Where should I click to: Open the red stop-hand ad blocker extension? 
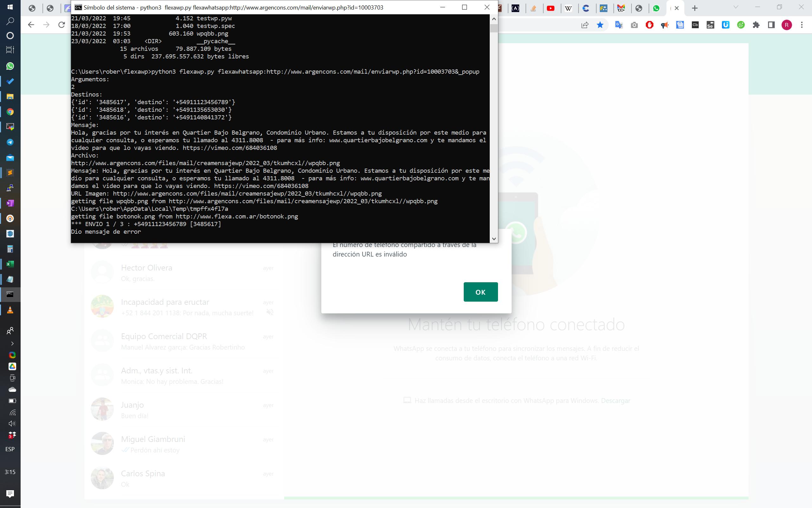(649, 25)
